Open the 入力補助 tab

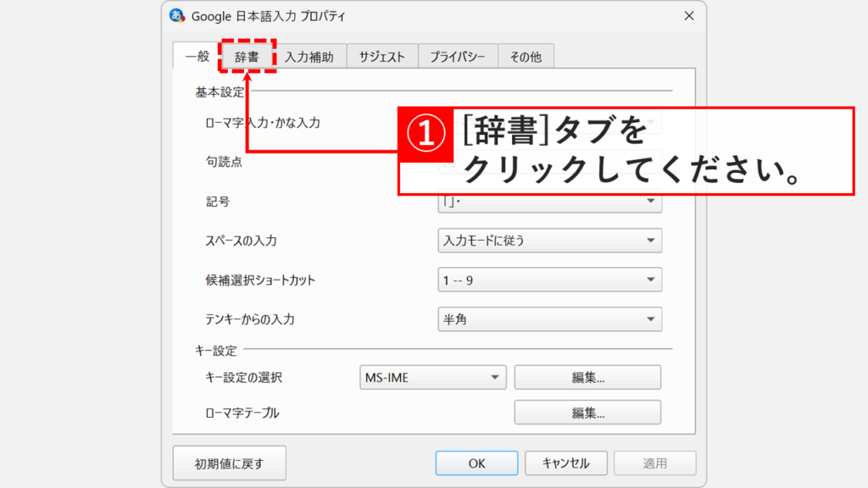click(x=309, y=57)
